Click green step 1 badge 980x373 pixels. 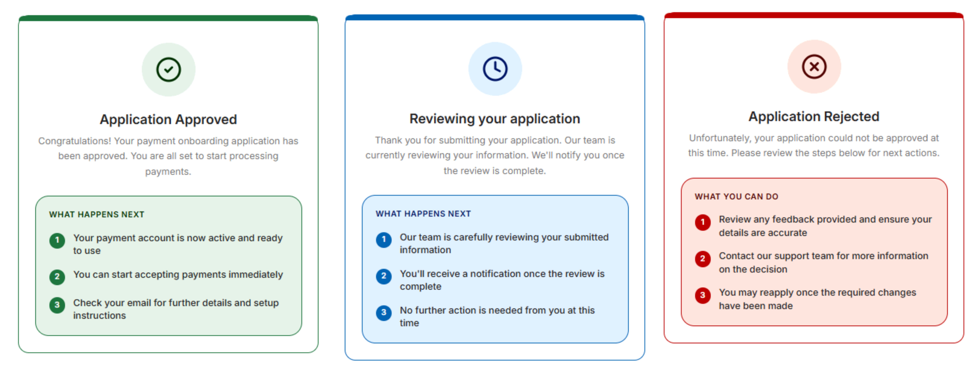pyautogui.click(x=57, y=240)
